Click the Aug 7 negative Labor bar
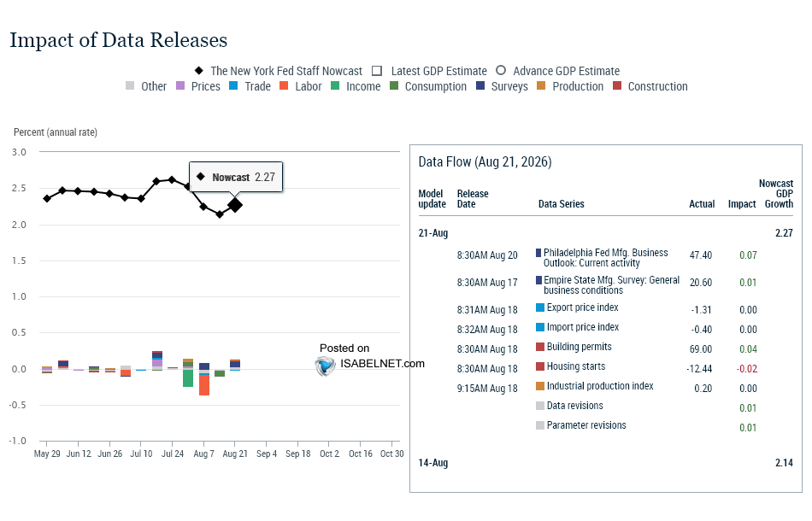Viewport: 812px width, 521px height. pyautogui.click(x=204, y=385)
